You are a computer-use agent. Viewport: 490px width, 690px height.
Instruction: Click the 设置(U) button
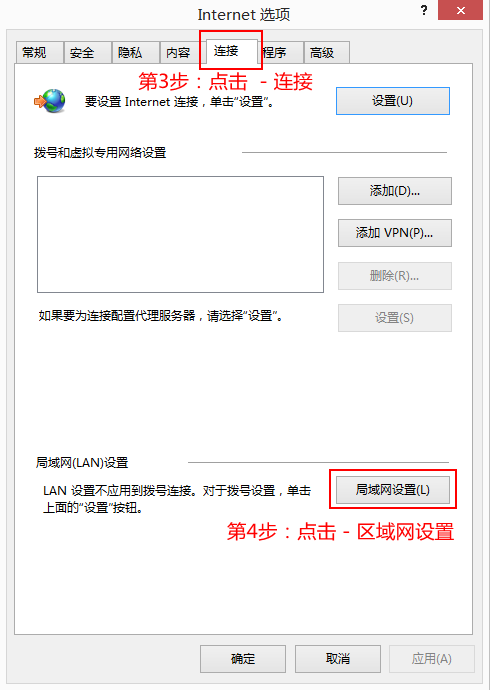[393, 101]
